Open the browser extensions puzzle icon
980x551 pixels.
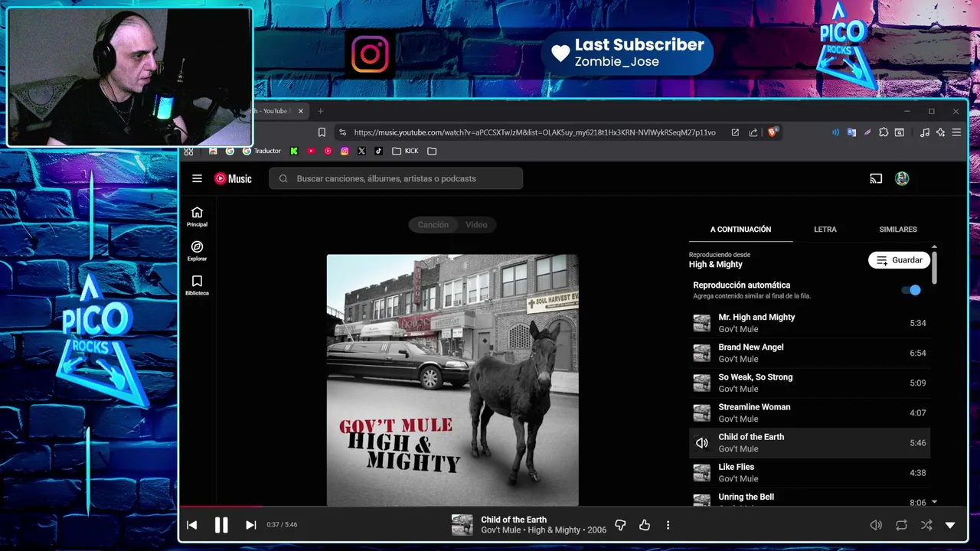(884, 132)
